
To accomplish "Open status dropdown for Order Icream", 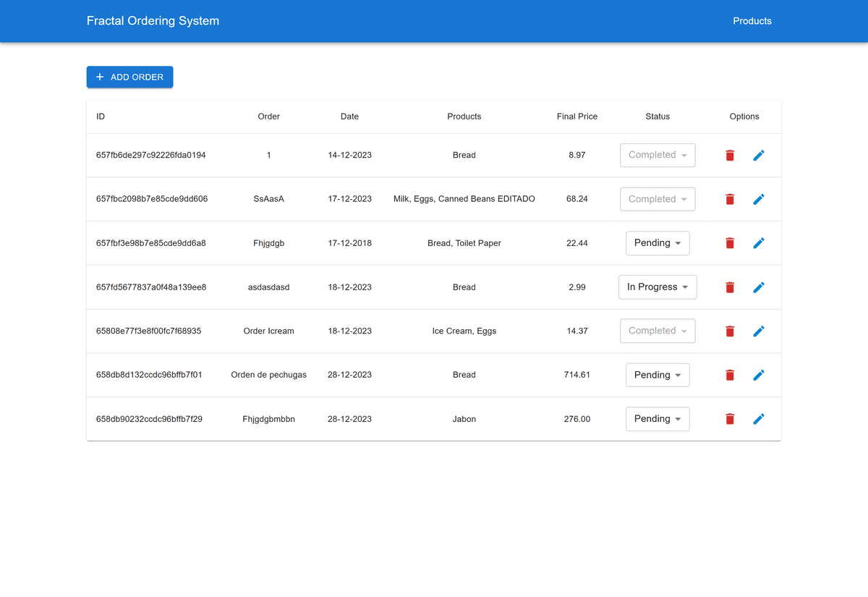I will [x=658, y=331].
